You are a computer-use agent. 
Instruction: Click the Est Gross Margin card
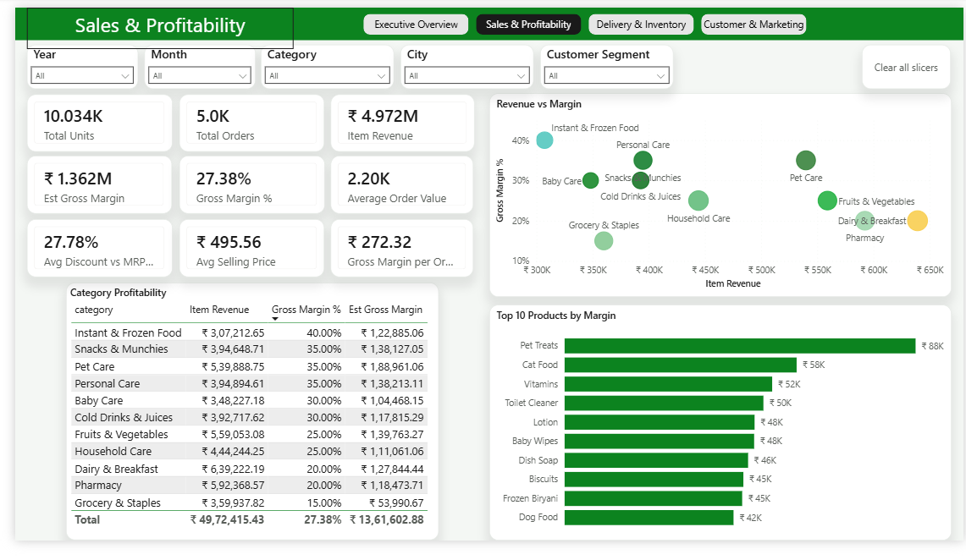click(x=99, y=185)
